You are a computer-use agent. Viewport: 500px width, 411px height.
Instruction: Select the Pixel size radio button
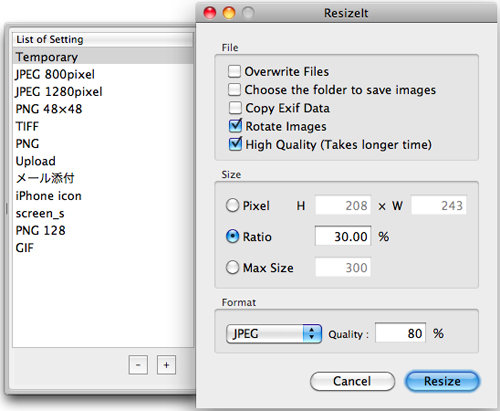pos(232,205)
